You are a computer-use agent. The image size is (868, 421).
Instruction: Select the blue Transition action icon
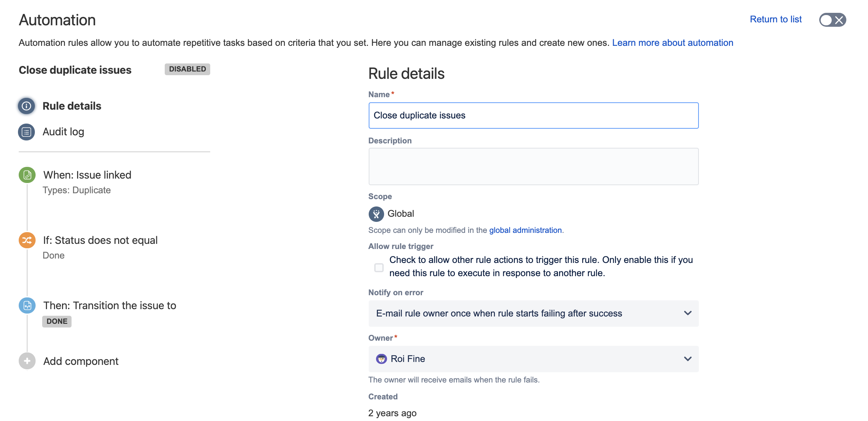pyautogui.click(x=27, y=305)
